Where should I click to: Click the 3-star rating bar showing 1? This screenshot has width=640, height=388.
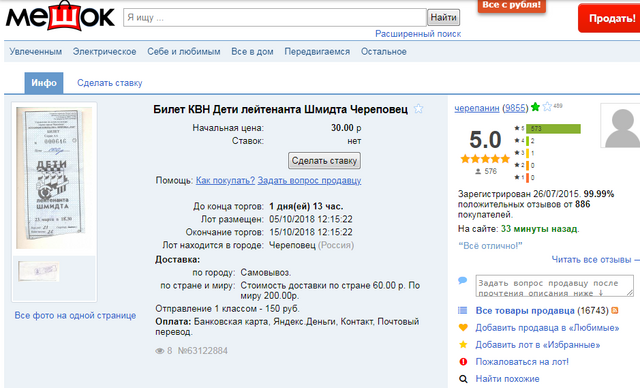pos(529,153)
